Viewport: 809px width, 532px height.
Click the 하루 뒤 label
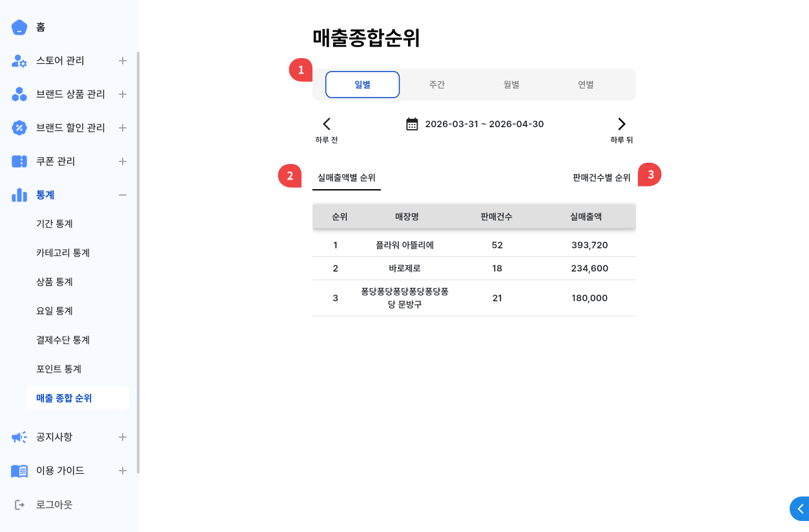pos(622,140)
